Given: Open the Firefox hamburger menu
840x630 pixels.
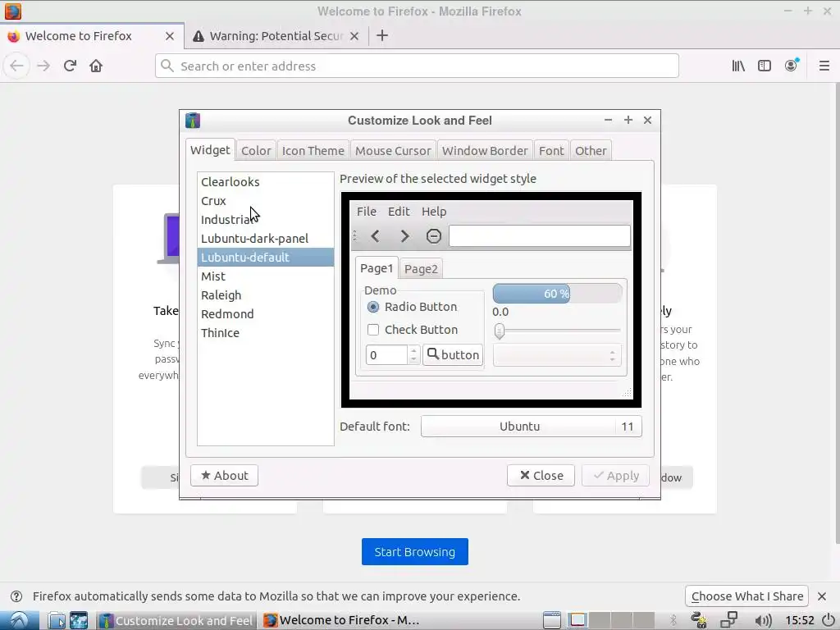Looking at the screenshot, I should click(824, 66).
